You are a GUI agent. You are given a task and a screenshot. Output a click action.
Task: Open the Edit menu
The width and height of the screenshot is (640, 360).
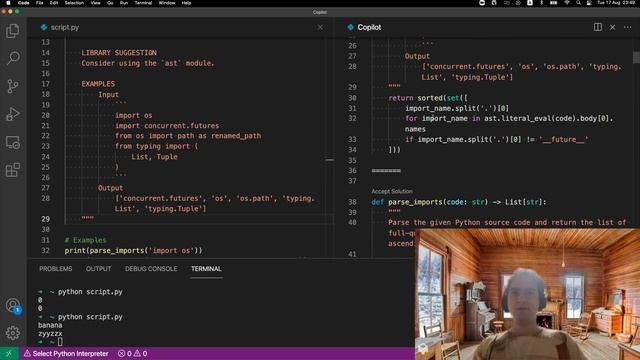(54, 3)
